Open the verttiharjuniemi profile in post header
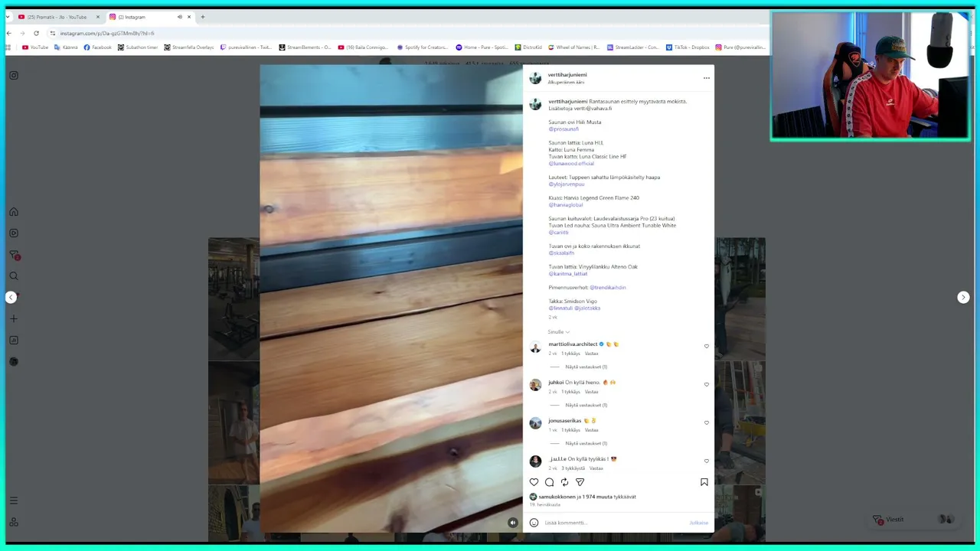980x551 pixels. [x=567, y=75]
